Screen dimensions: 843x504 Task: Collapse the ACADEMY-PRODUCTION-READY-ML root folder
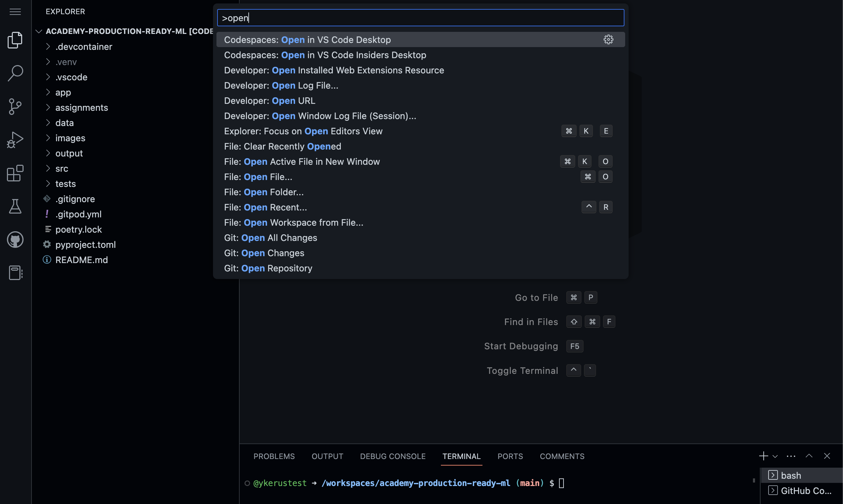click(39, 31)
